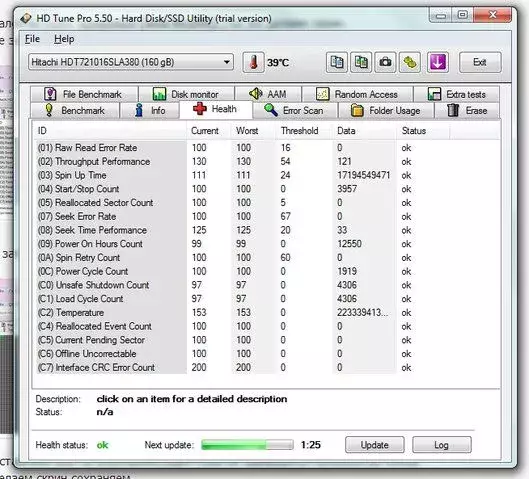Click the data value 12550
Viewport: 529px width, 479px height.
349,244
